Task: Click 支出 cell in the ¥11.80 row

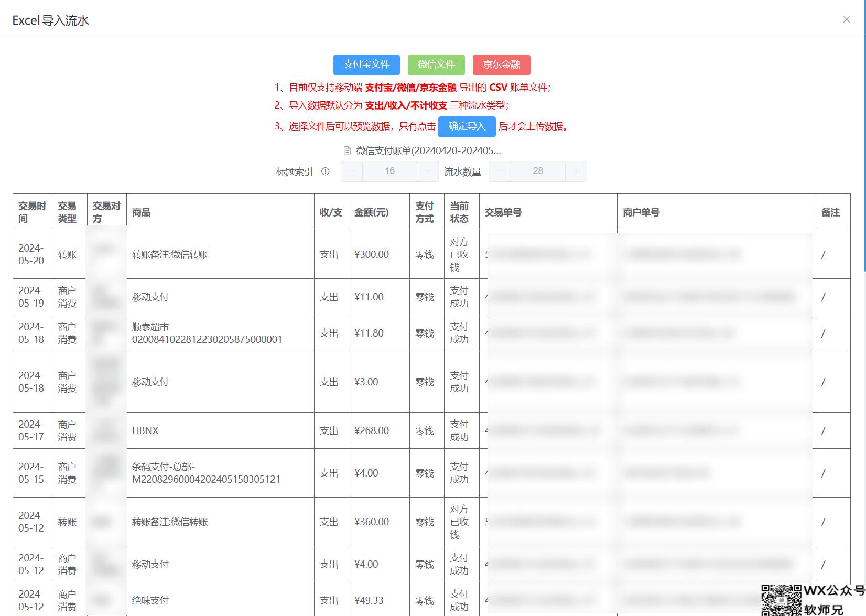Action: click(331, 333)
